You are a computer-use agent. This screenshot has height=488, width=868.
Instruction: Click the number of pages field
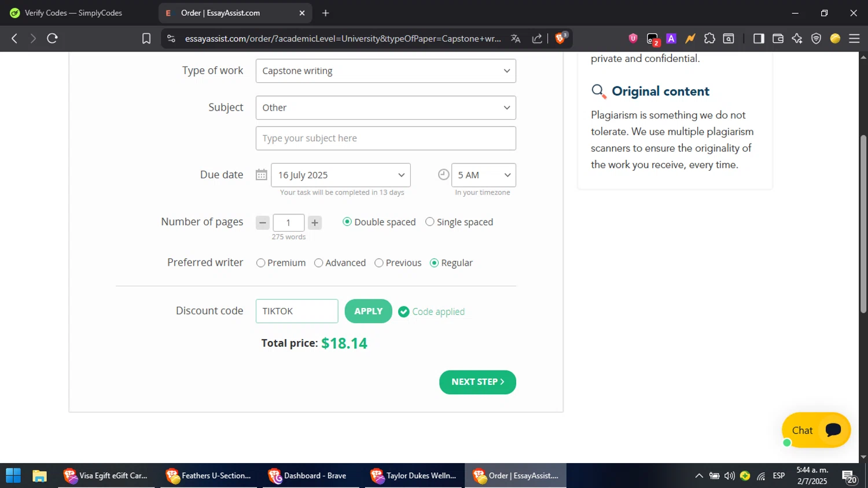pyautogui.click(x=289, y=223)
